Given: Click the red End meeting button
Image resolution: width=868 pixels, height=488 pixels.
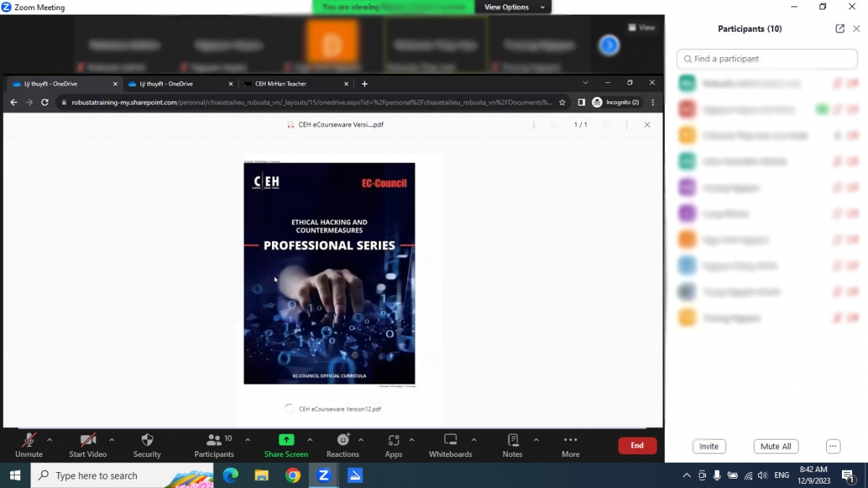Looking at the screenshot, I should (637, 445).
